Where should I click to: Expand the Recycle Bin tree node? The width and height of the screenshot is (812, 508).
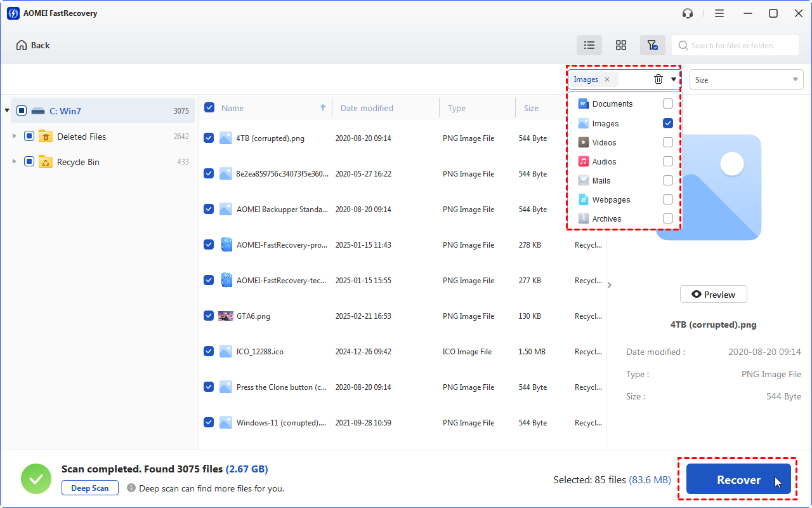coord(15,162)
